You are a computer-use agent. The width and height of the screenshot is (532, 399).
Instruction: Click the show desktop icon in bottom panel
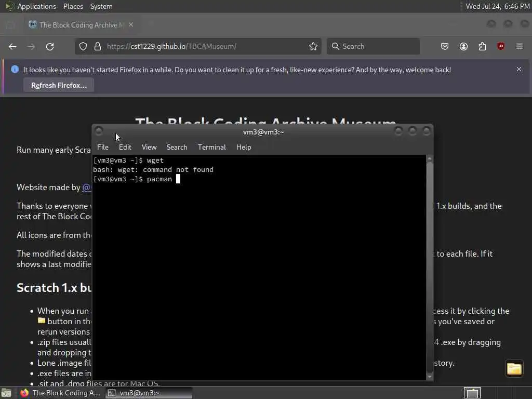click(6, 393)
